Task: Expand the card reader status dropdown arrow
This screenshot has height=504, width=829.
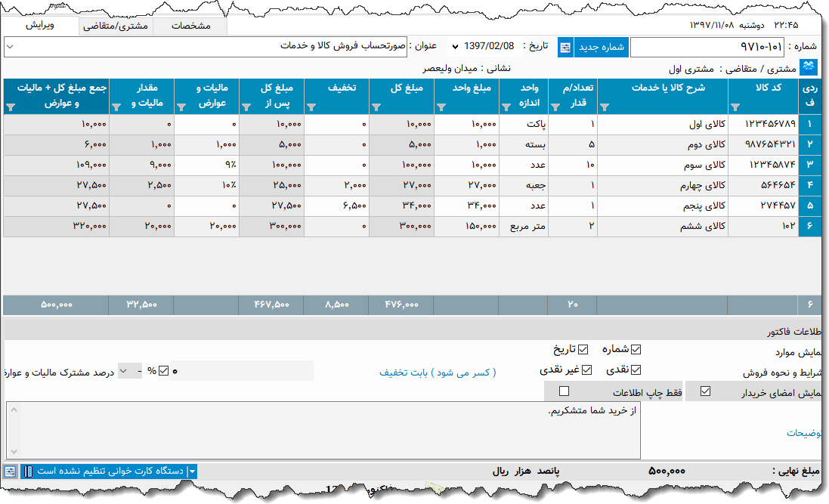Action: tap(191, 471)
